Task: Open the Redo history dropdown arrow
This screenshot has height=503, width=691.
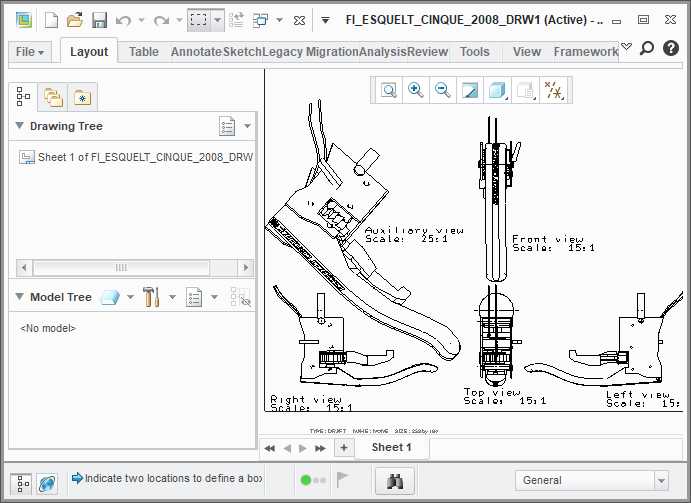Action: coord(179,20)
